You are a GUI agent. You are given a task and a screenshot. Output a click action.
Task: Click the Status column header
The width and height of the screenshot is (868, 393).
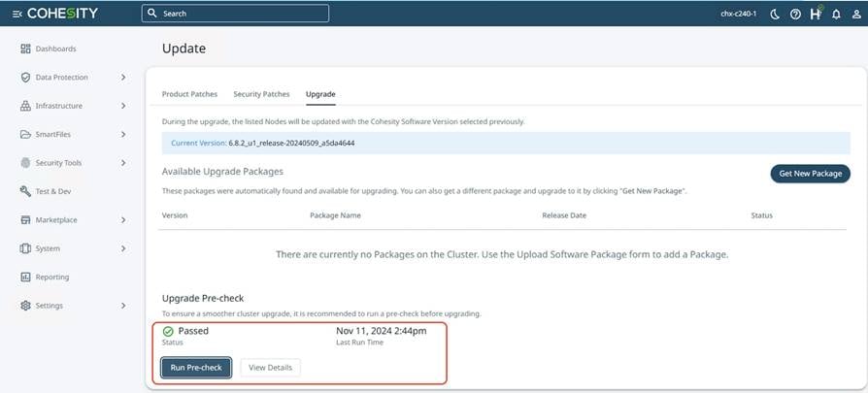pos(762,215)
